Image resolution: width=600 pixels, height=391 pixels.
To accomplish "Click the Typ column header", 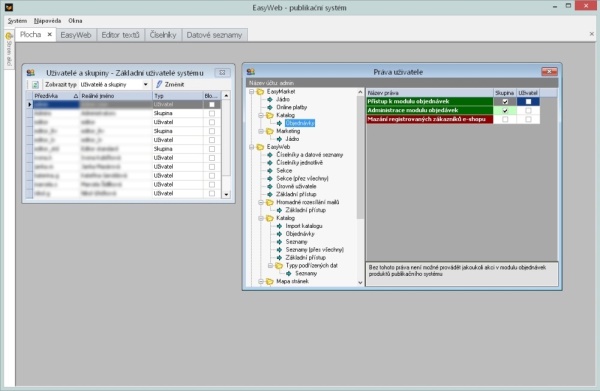I will pyautogui.click(x=178, y=96).
